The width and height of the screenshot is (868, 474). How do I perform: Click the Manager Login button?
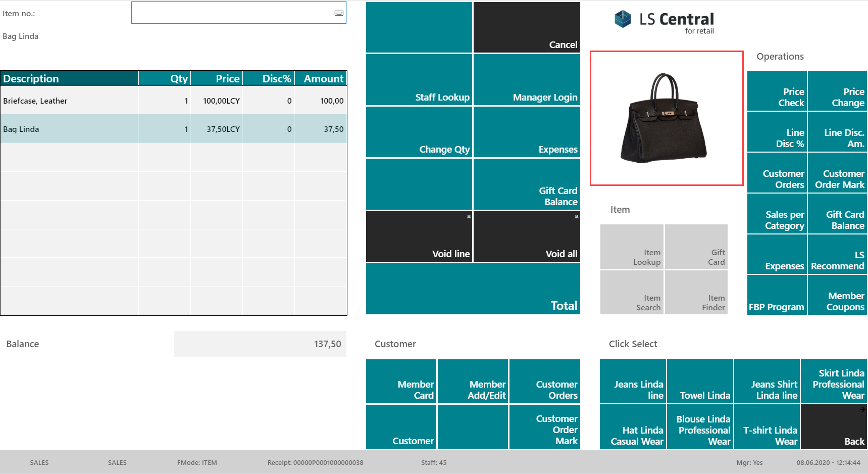pyautogui.click(x=527, y=79)
